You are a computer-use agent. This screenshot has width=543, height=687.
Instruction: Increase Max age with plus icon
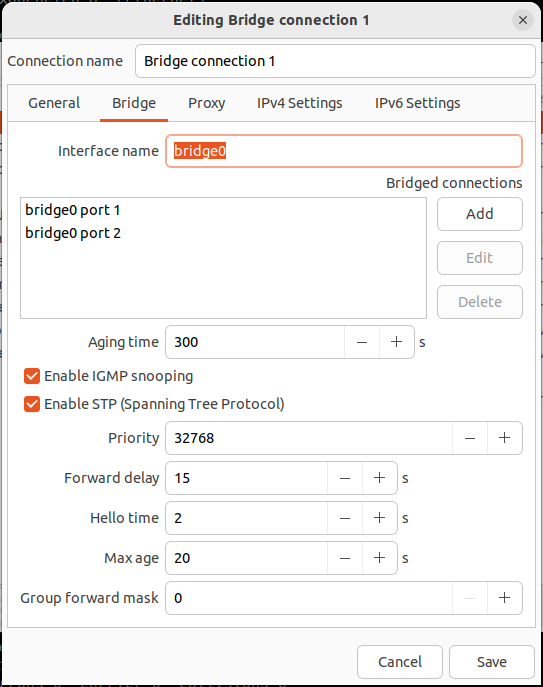point(380,558)
